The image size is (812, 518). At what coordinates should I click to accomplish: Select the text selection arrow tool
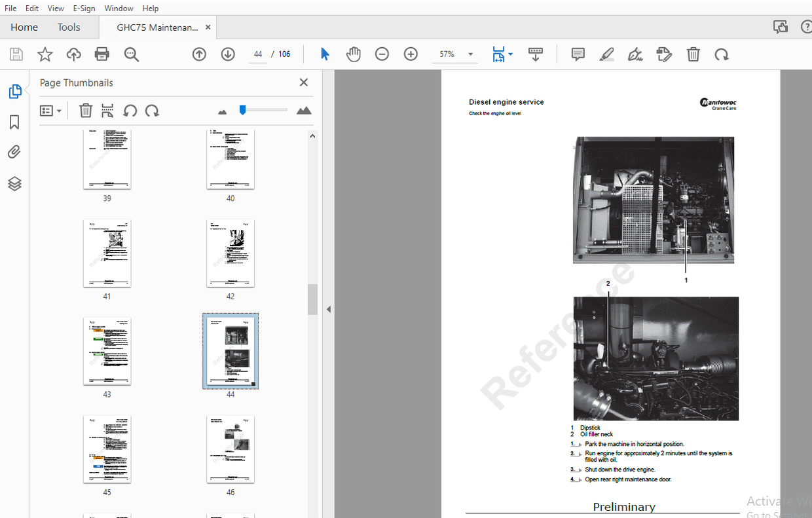tap(324, 54)
